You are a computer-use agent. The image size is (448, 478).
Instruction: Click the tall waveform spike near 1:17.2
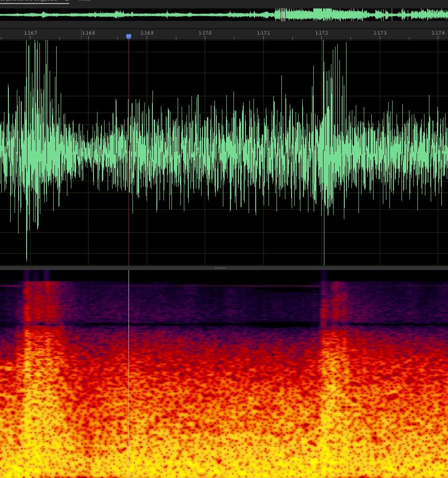coord(323,133)
